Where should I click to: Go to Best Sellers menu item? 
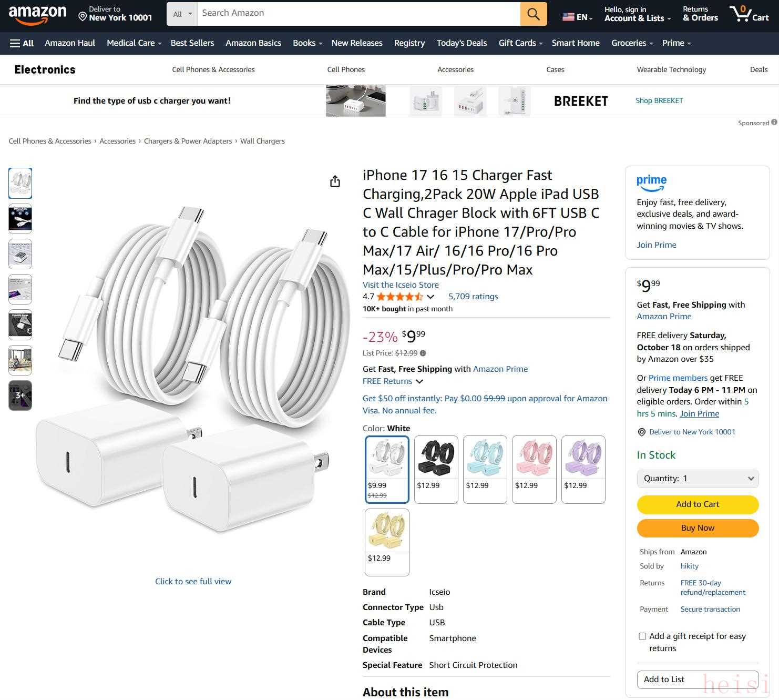(x=192, y=43)
